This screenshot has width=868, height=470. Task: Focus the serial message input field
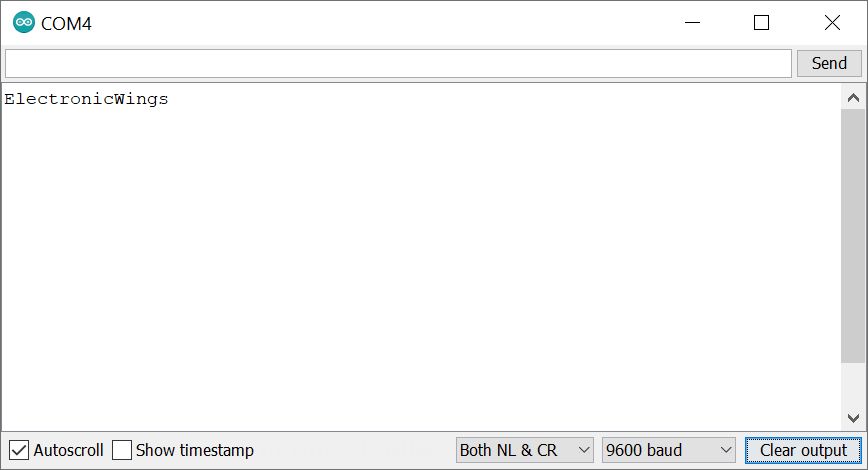399,63
